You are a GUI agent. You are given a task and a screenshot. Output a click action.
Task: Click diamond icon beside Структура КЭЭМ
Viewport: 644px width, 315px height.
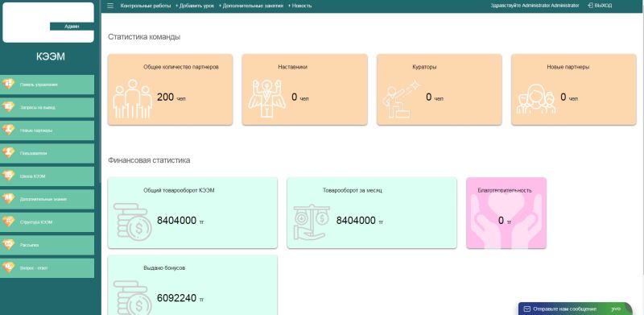tap(8, 222)
